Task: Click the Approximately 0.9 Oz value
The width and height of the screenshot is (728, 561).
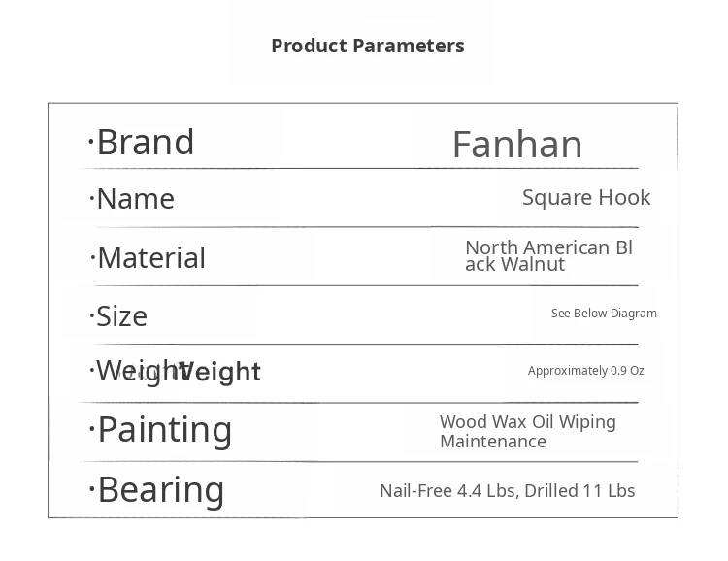Action: click(585, 371)
